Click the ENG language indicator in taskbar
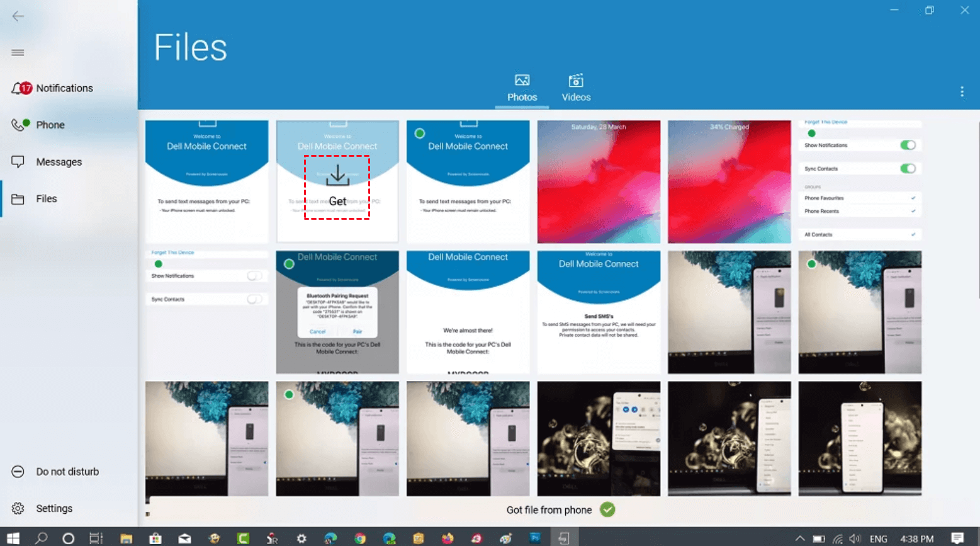Image resolution: width=980 pixels, height=546 pixels. click(878, 538)
